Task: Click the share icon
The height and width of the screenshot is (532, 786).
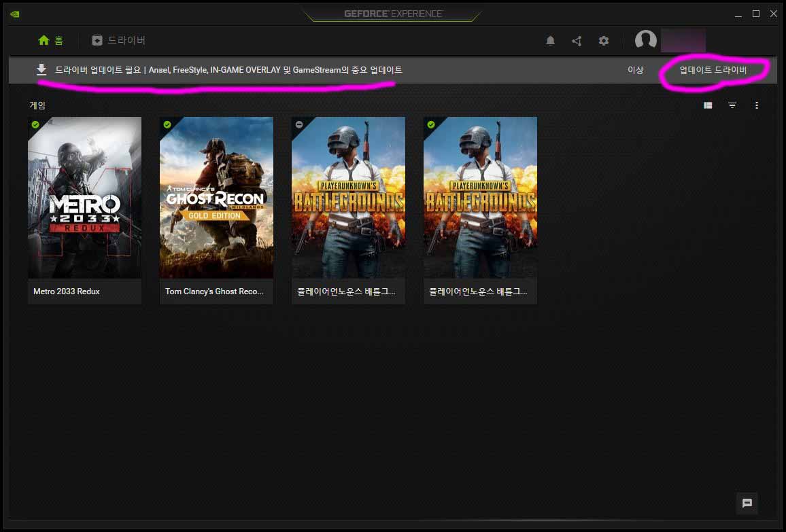Action: [x=577, y=41]
